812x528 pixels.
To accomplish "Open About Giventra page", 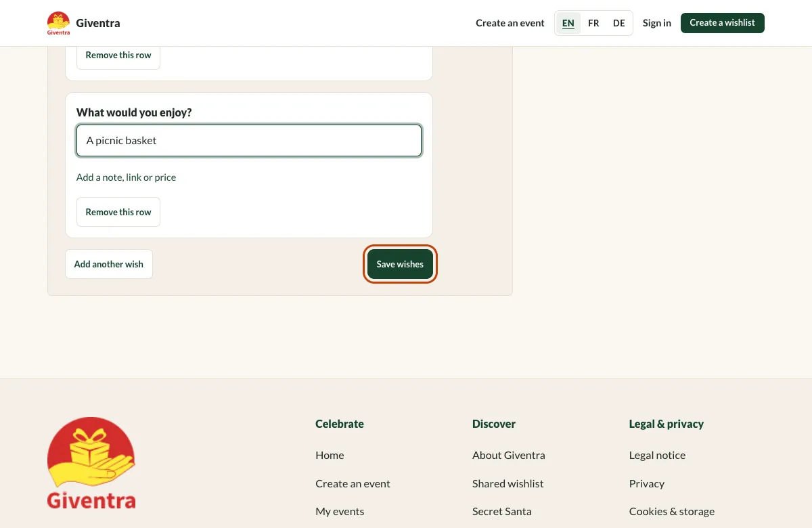I will 509,456.
